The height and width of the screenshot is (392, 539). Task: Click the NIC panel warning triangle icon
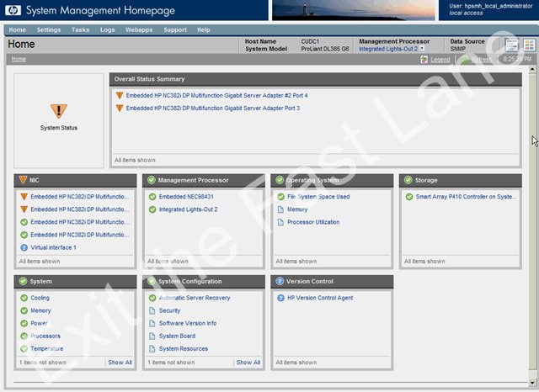(x=23, y=180)
